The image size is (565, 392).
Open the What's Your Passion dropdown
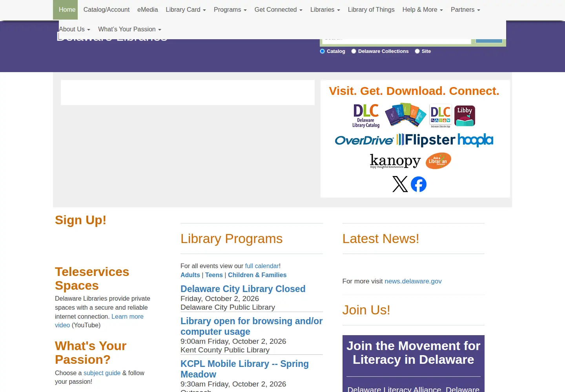(129, 29)
